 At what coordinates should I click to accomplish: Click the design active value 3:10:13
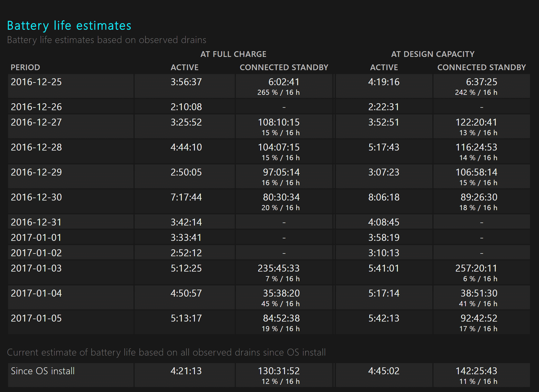pos(384,253)
